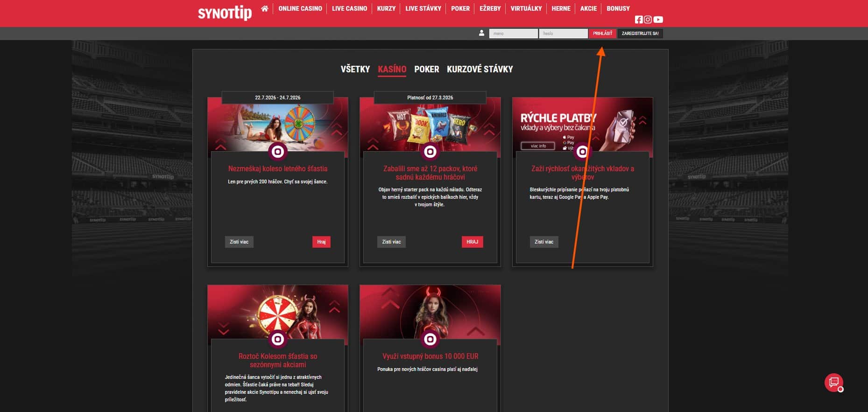Viewport: 868px width, 412px height.
Task: Click the user profile icon
Action: tap(481, 33)
